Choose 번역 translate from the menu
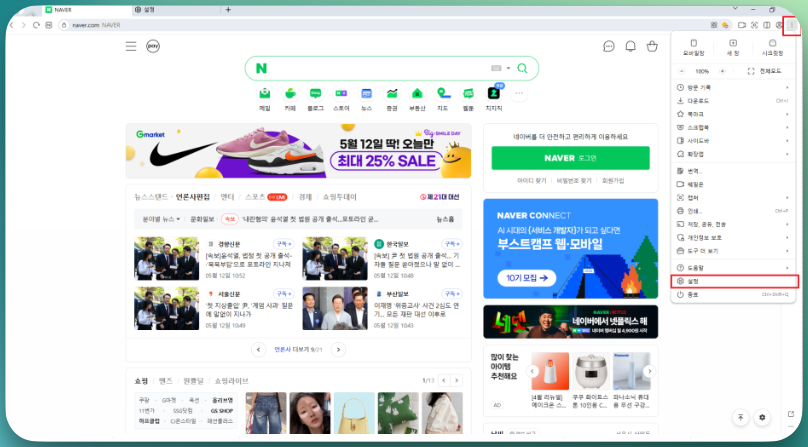The image size is (808, 447). [733, 171]
